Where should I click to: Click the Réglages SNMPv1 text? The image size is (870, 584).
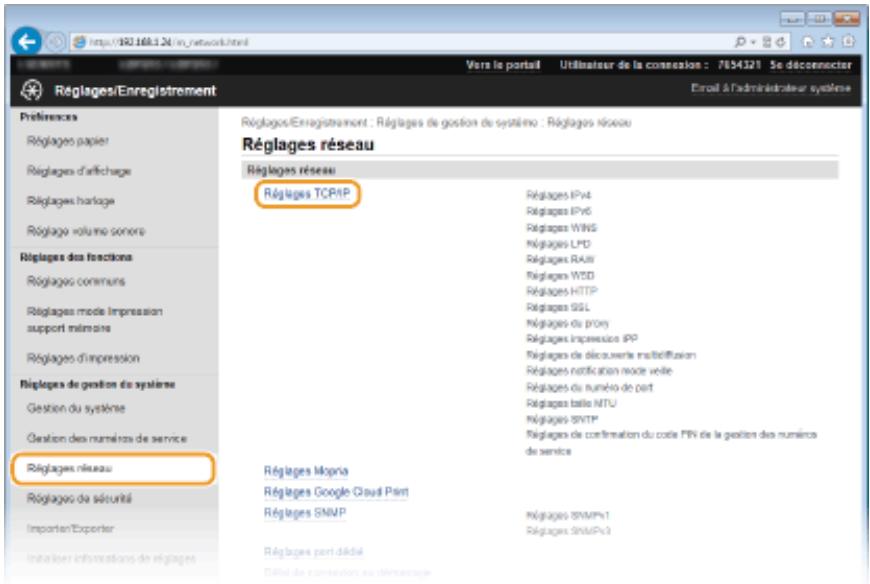point(568,516)
